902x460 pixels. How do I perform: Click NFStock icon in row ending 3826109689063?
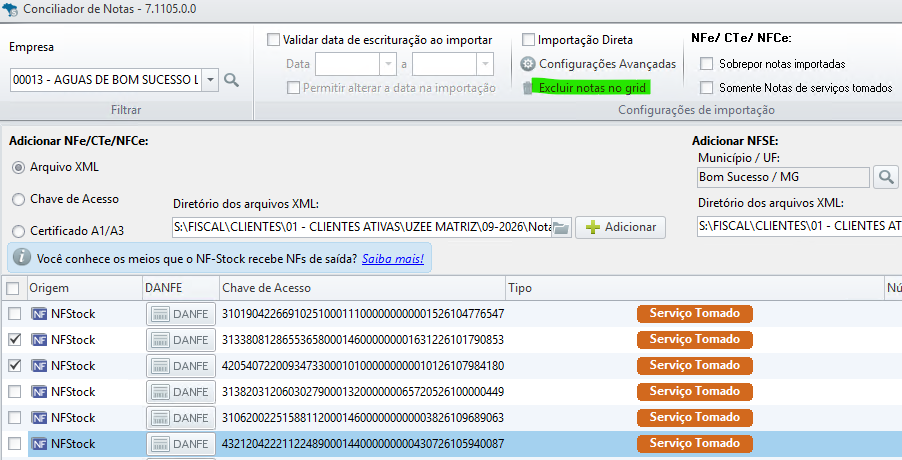tap(39, 417)
